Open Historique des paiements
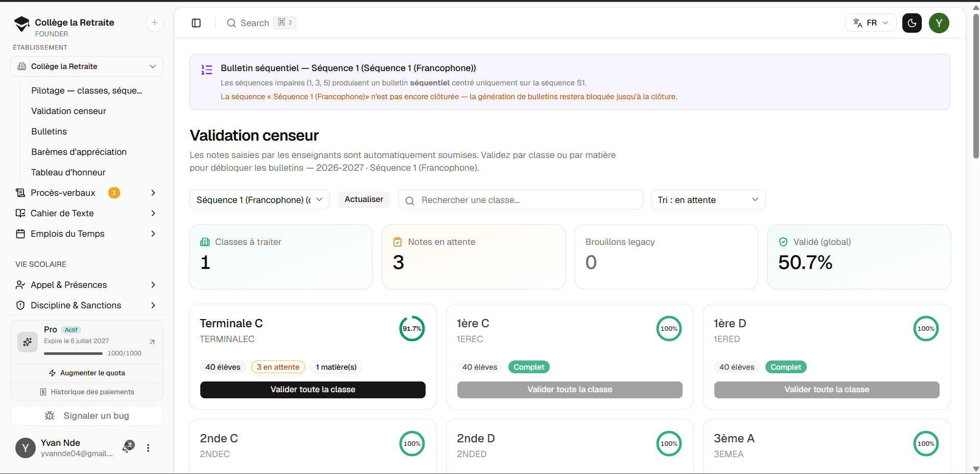 click(x=87, y=392)
